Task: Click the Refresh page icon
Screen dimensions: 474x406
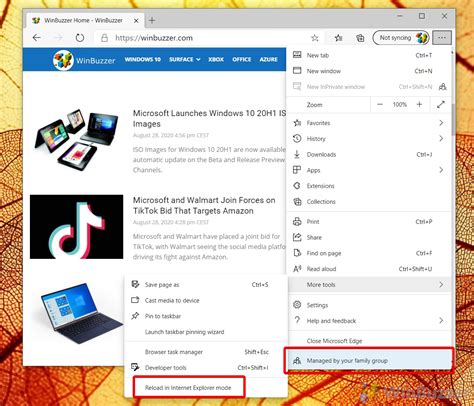Action: tap(80, 38)
